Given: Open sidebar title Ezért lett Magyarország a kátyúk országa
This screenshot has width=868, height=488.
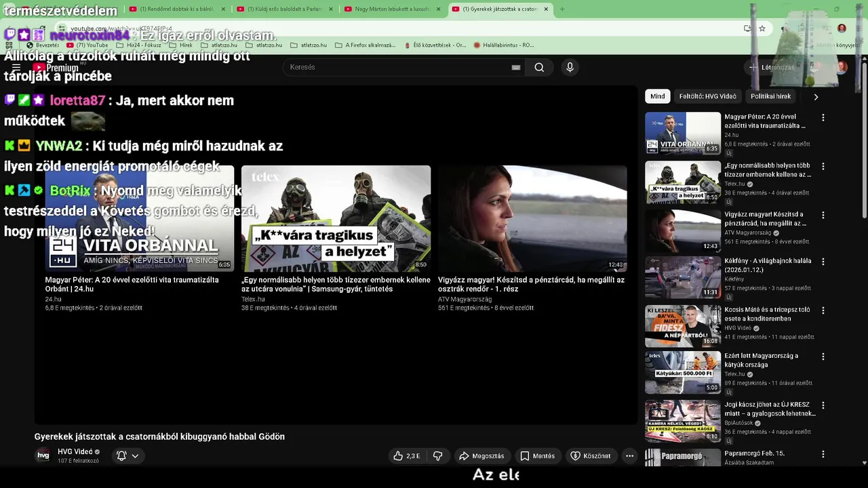Looking at the screenshot, I should coord(762,360).
